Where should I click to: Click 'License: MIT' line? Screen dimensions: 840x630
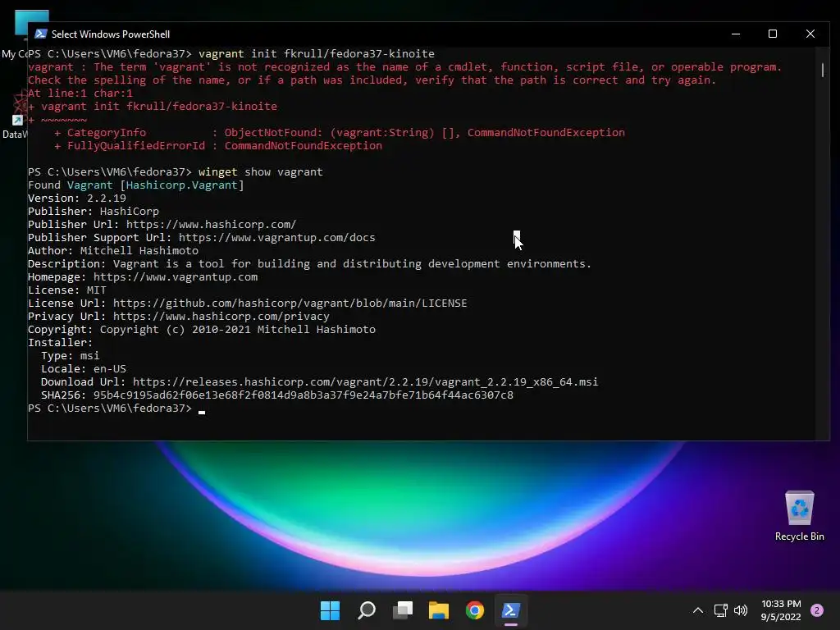pyautogui.click(x=67, y=290)
